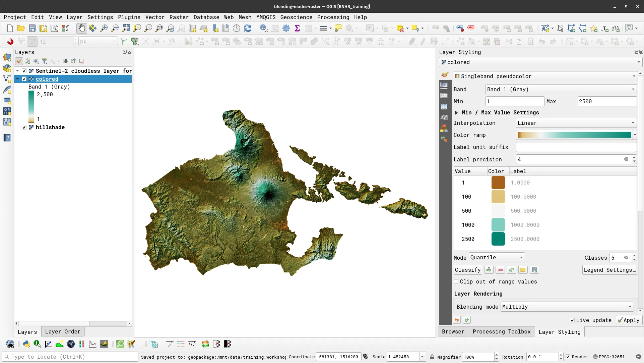Open the Identify Features tool
Viewport: 644px width, 363px height.
click(x=264, y=28)
